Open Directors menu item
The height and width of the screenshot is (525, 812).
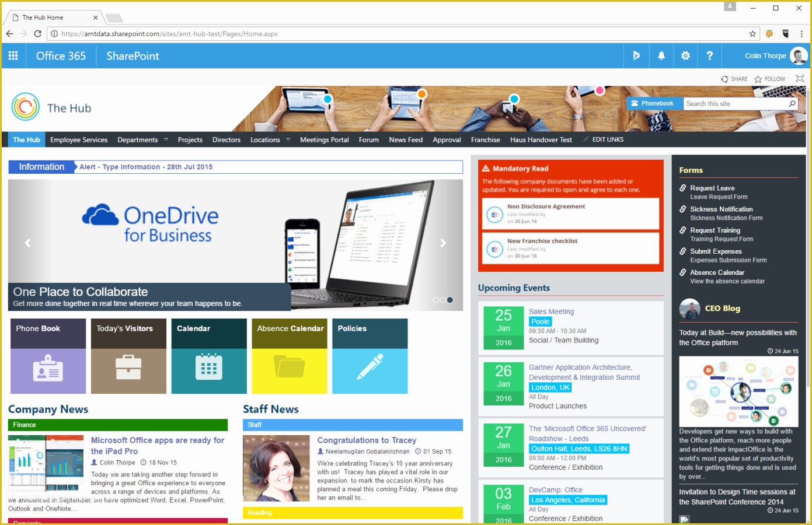coord(226,140)
